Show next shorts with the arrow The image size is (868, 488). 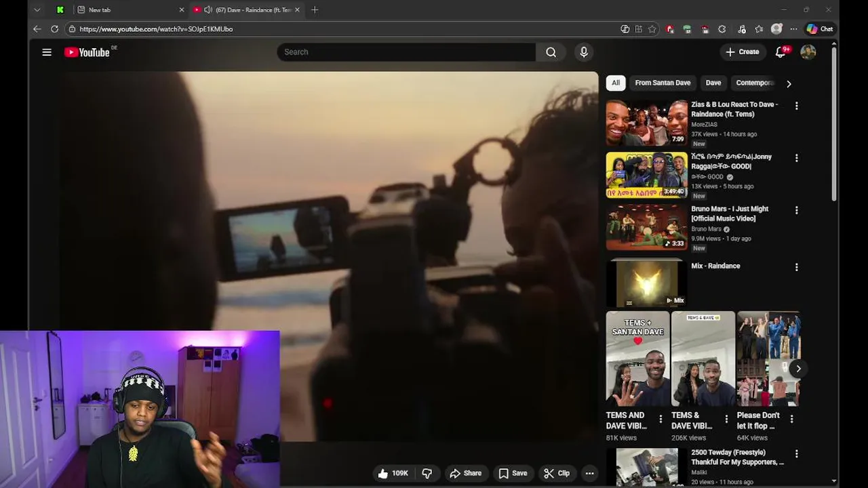[798, 369]
